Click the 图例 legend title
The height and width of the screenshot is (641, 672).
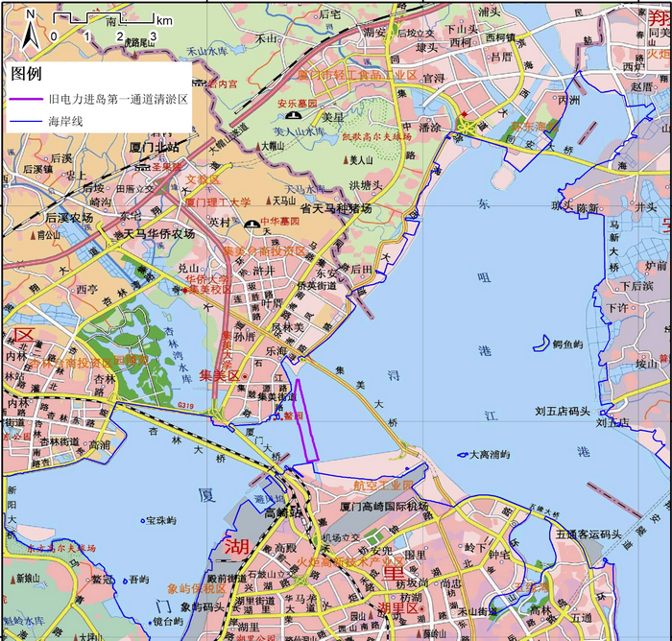point(25,74)
